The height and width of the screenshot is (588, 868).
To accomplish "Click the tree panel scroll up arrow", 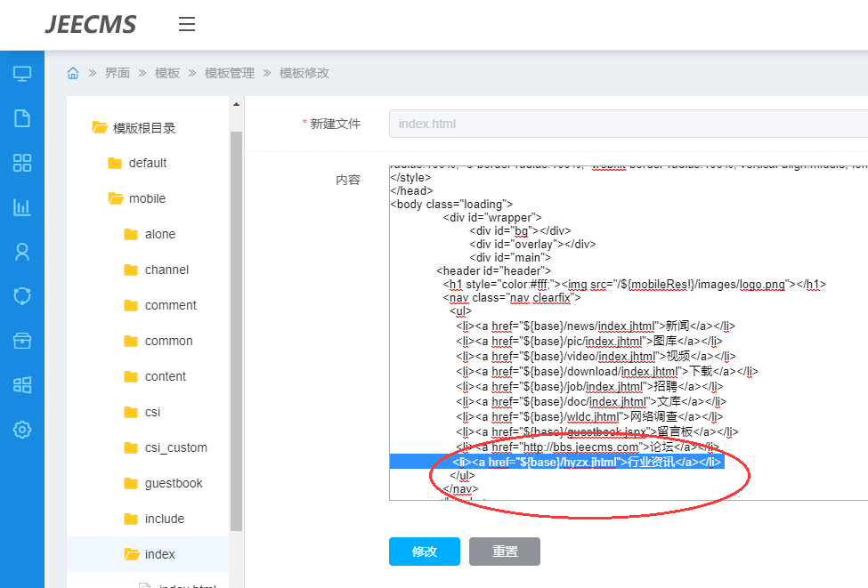I will coord(237,104).
